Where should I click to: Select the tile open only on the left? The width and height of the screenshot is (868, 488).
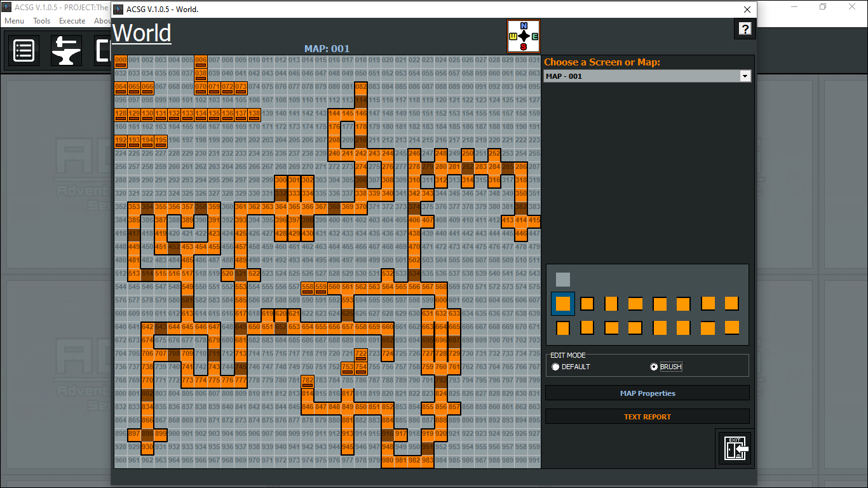tap(635, 328)
